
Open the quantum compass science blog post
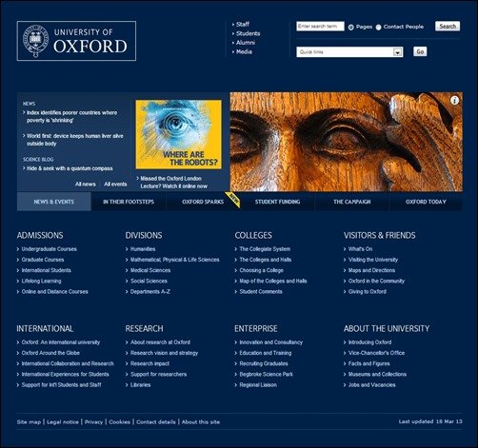click(x=70, y=168)
